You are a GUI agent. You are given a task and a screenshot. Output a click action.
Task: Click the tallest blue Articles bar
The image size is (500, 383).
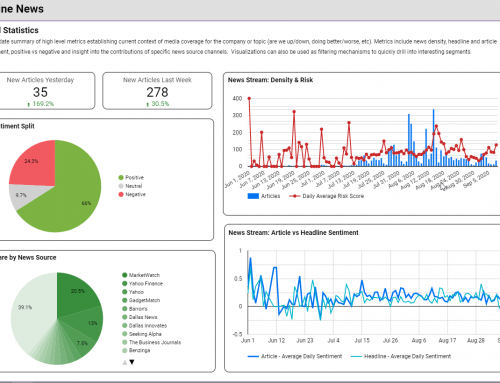(x=433, y=138)
